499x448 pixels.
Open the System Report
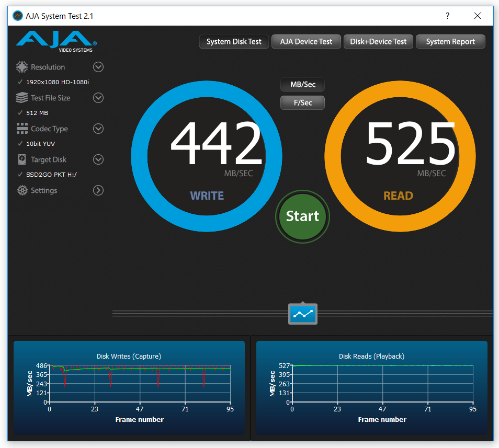[450, 42]
